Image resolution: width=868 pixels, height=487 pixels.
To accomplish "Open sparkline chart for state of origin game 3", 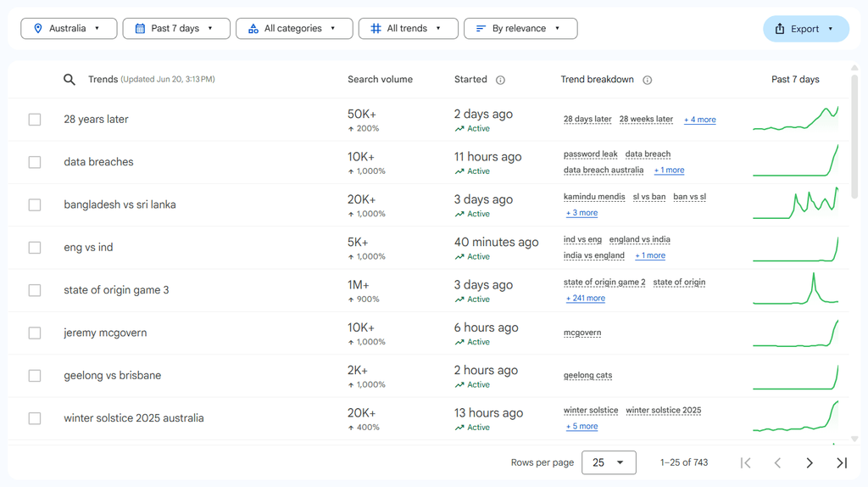I will coord(795,289).
